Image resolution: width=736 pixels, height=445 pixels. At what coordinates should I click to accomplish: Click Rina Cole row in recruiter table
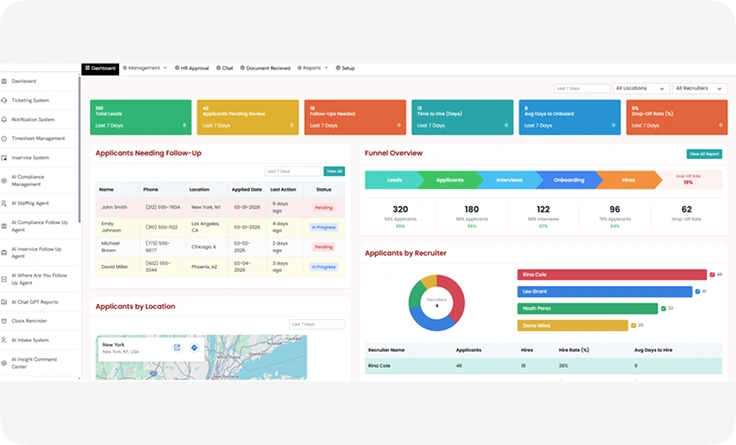(x=544, y=366)
